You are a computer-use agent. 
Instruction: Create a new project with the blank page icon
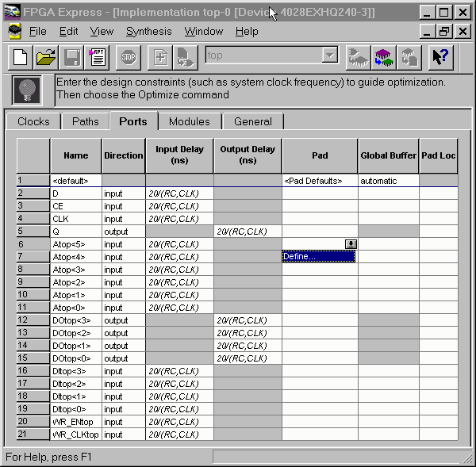point(21,57)
